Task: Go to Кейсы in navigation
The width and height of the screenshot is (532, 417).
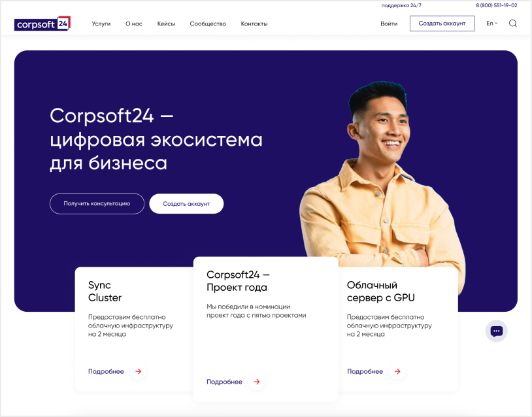Action: point(166,24)
